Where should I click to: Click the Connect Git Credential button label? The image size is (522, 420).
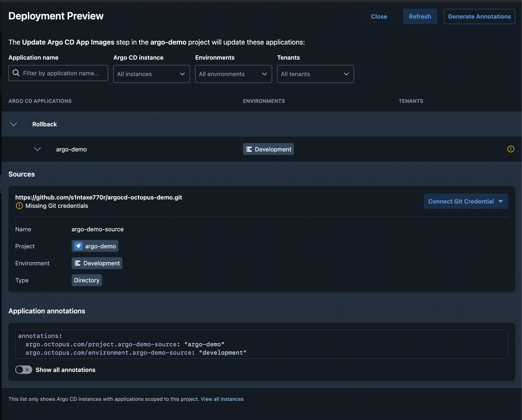click(x=461, y=201)
